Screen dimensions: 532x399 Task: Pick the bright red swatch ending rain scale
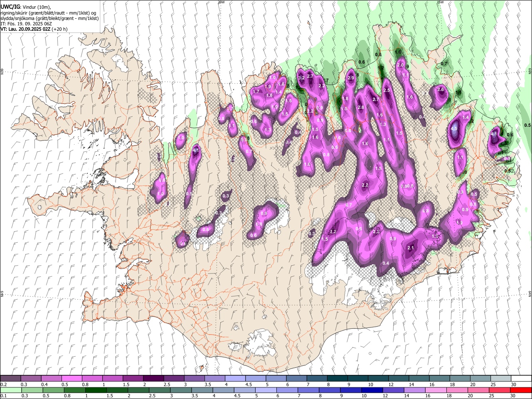point(520,390)
